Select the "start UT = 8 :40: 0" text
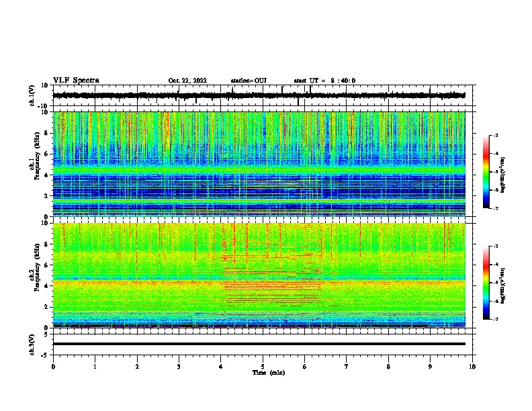 pyautogui.click(x=324, y=81)
